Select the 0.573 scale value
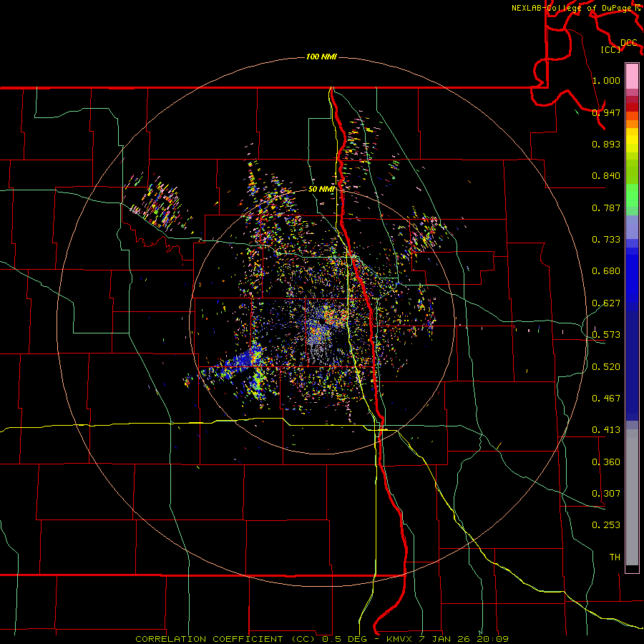The width and height of the screenshot is (644, 644). coord(606,335)
